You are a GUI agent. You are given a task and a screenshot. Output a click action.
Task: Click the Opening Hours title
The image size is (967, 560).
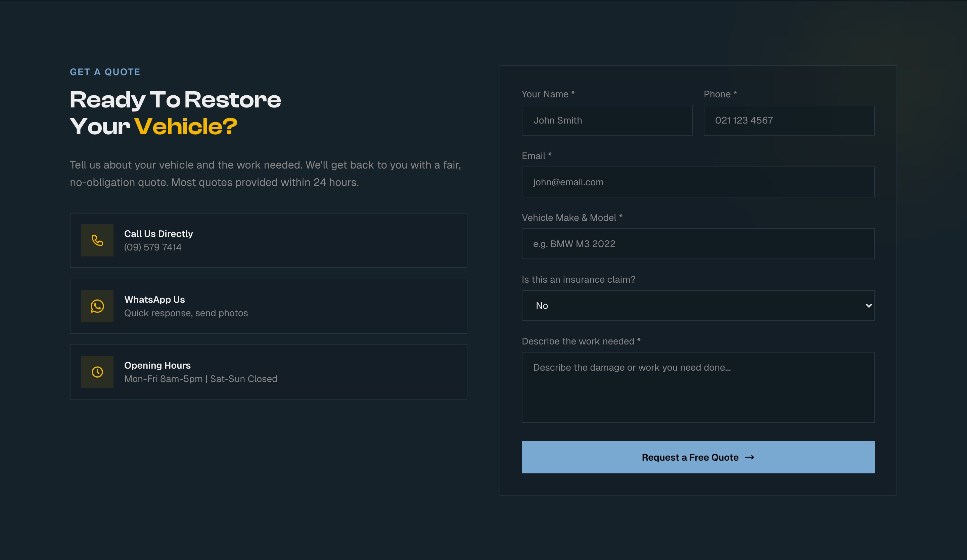[157, 366]
